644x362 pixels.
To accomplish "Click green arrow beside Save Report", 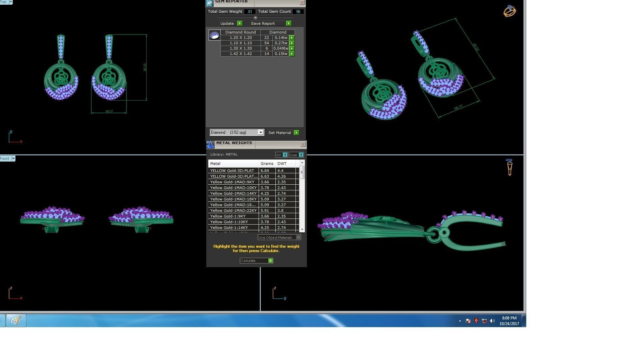I will click(x=288, y=23).
